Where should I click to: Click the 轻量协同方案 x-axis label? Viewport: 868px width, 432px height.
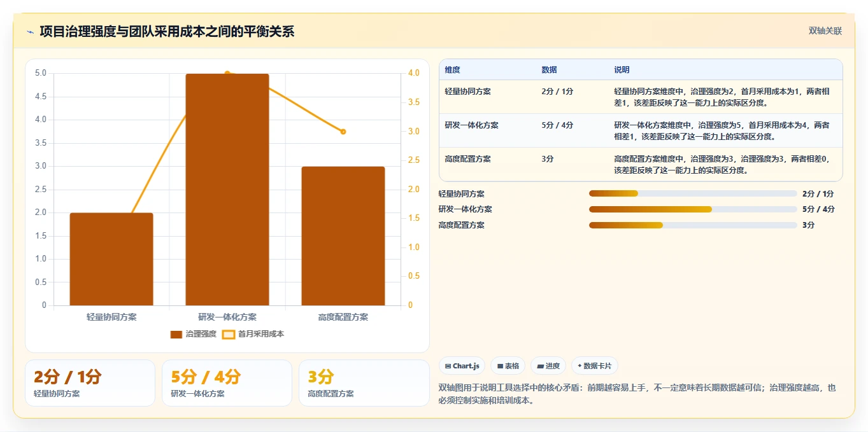pos(111,317)
